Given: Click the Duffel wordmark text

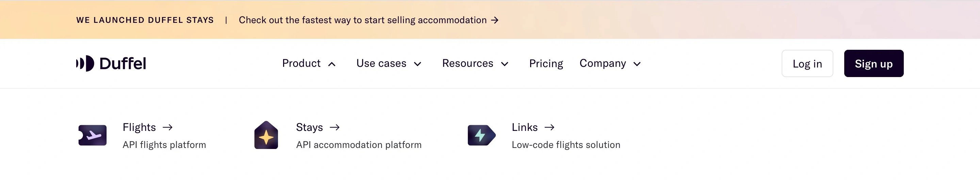Looking at the screenshot, I should [x=122, y=63].
